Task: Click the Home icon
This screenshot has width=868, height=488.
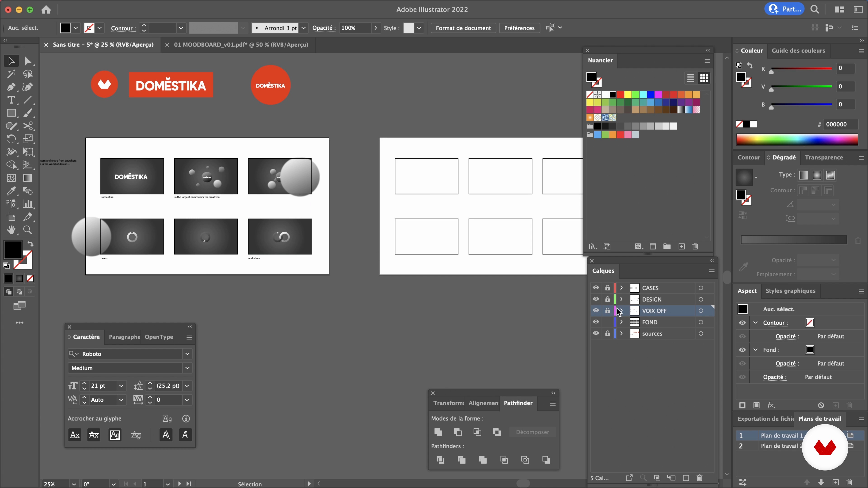Action: (46, 10)
